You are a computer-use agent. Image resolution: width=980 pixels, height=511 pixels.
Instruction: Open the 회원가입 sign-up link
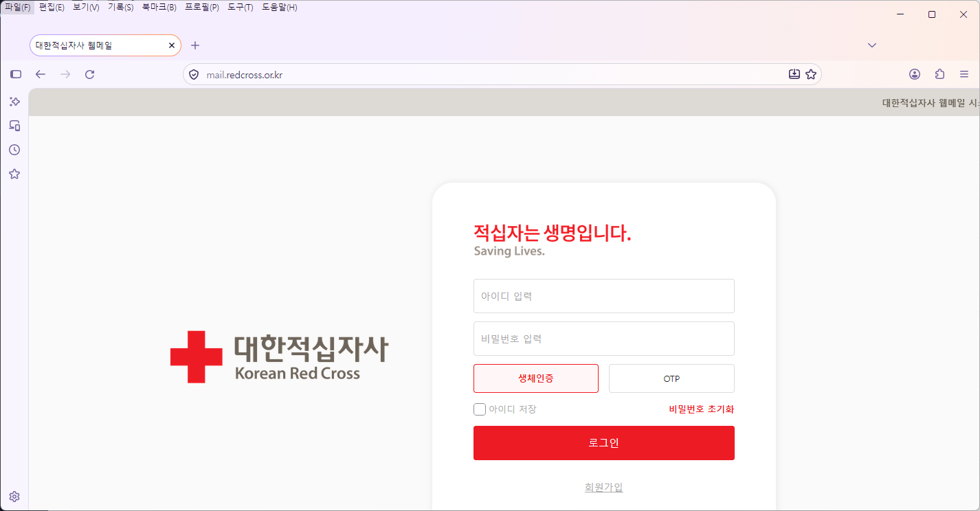(x=604, y=488)
